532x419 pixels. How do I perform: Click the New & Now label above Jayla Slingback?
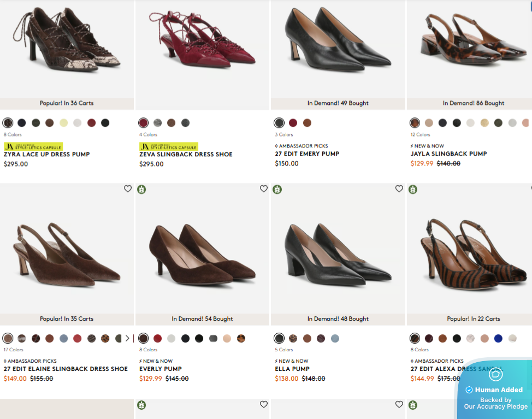click(427, 146)
